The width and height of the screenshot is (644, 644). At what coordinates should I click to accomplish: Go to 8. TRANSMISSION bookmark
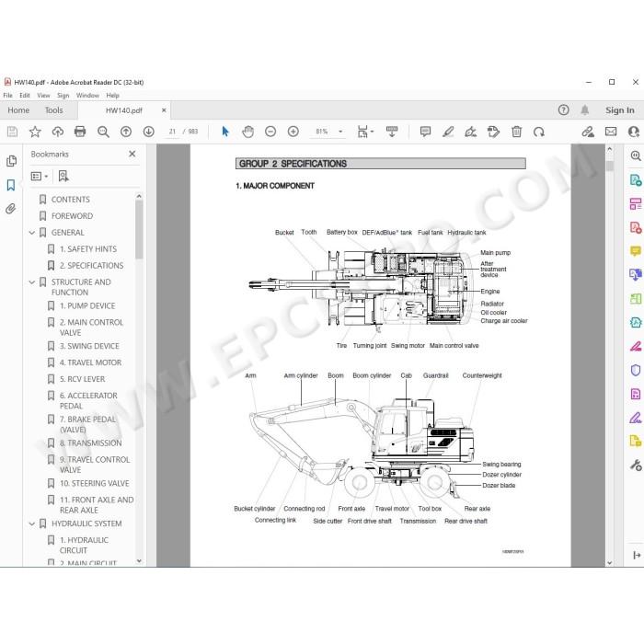point(90,443)
